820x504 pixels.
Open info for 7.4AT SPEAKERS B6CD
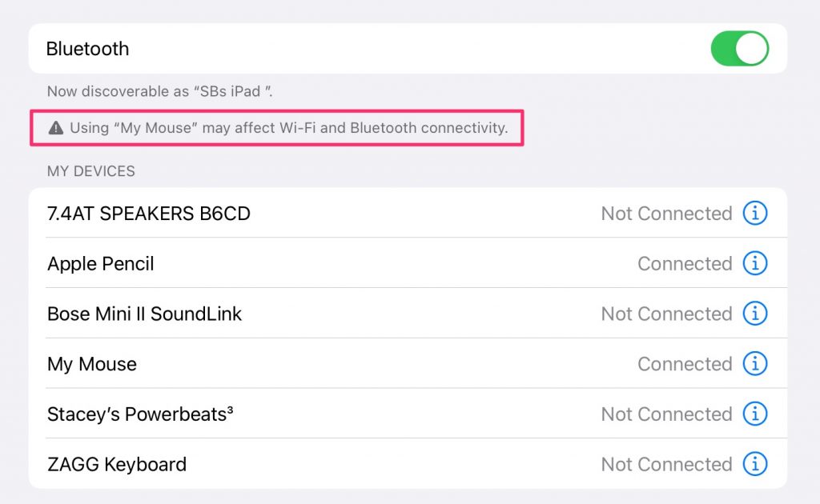755,213
